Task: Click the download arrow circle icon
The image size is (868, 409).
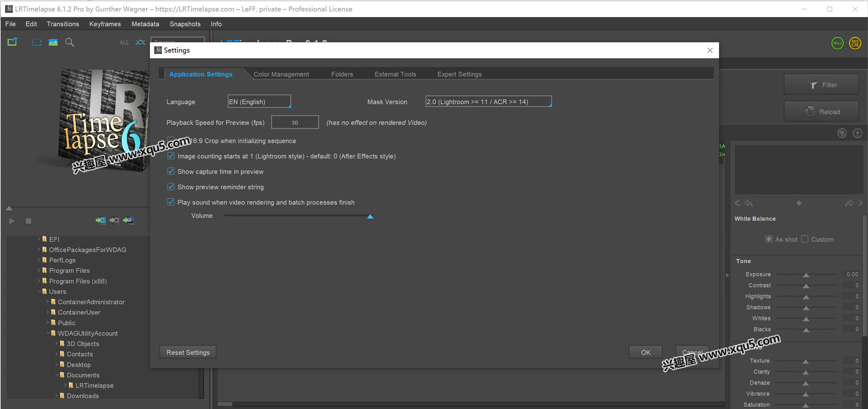Action: (x=857, y=133)
